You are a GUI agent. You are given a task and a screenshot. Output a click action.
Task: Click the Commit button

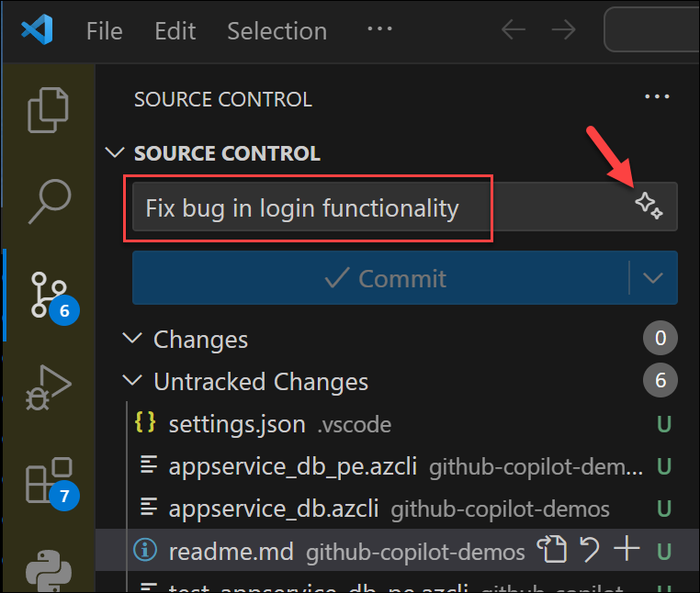pyautogui.click(x=380, y=278)
